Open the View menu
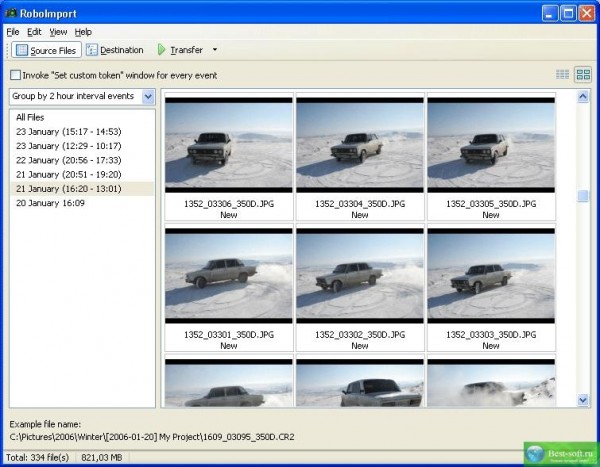Viewport: 600px width, 467px height. tap(58, 32)
